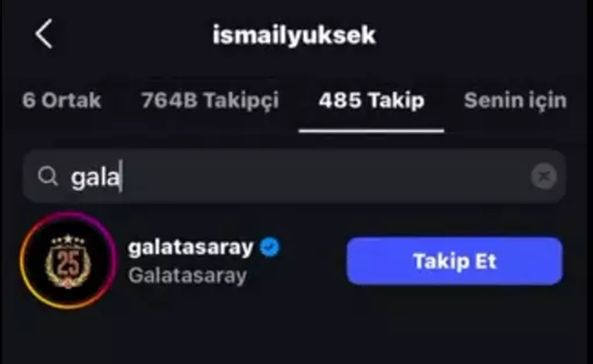593x364 pixels.
Task: Click the magnifier icon in search bar
Action: click(x=47, y=176)
